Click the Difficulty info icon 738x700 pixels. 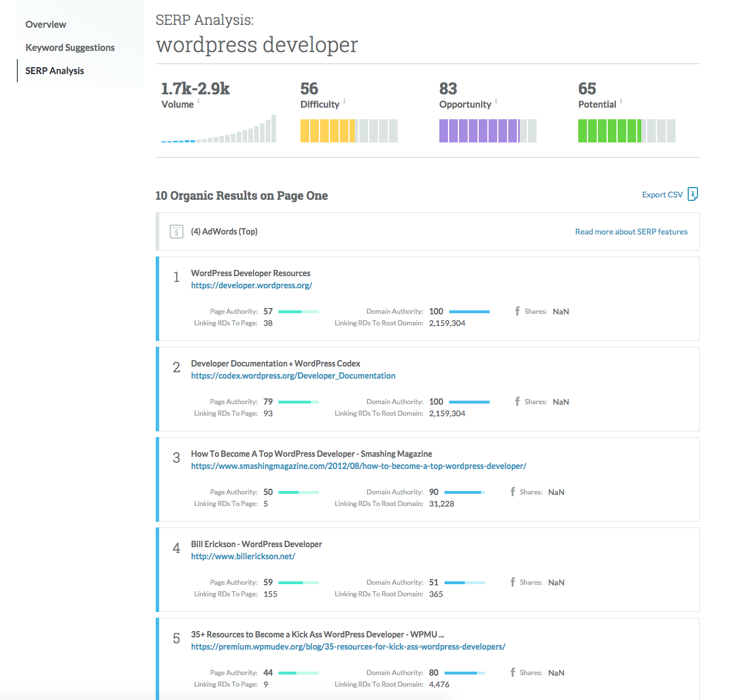tap(344, 101)
